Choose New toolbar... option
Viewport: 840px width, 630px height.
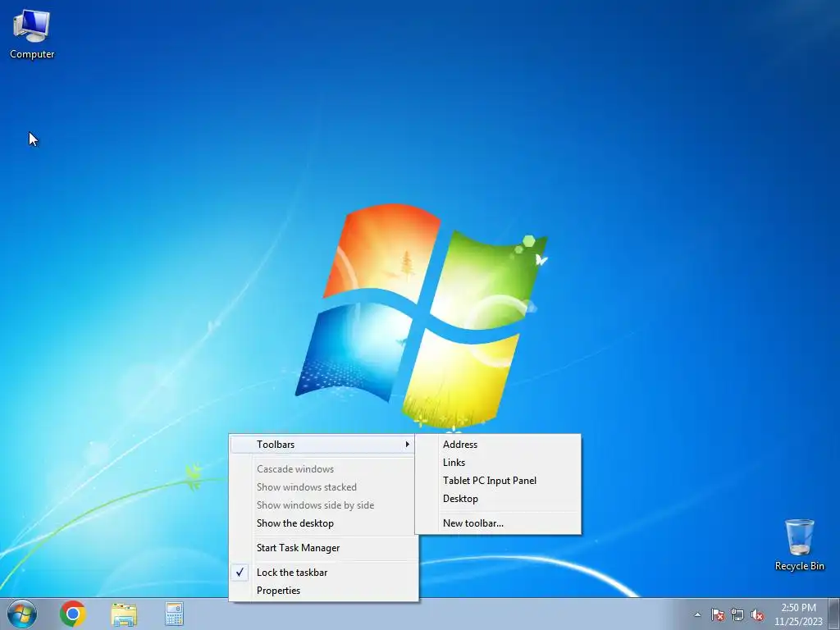pyautogui.click(x=498, y=523)
